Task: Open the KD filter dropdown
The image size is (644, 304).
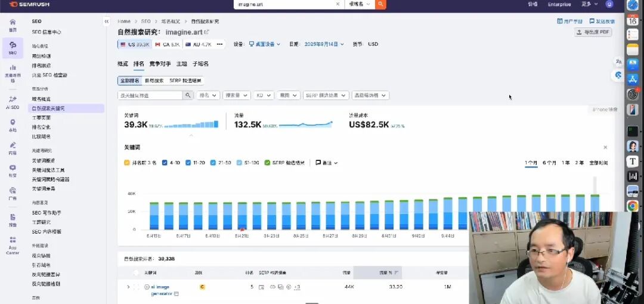Action: [x=264, y=95]
